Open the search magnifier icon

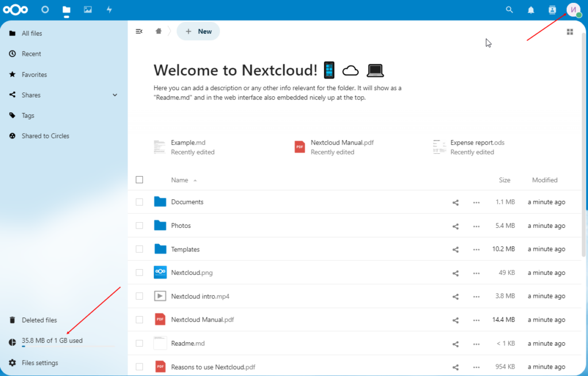point(509,10)
